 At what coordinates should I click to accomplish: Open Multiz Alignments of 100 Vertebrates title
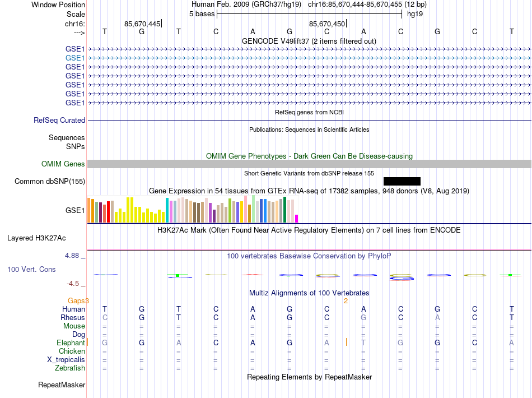pyautogui.click(x=309, y=293)
